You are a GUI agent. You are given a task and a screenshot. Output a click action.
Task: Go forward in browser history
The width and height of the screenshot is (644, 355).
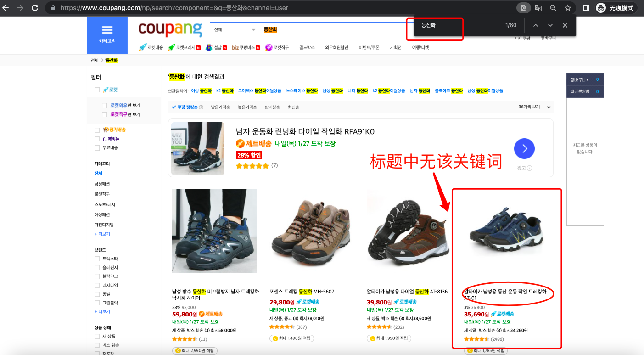(20, 8)
